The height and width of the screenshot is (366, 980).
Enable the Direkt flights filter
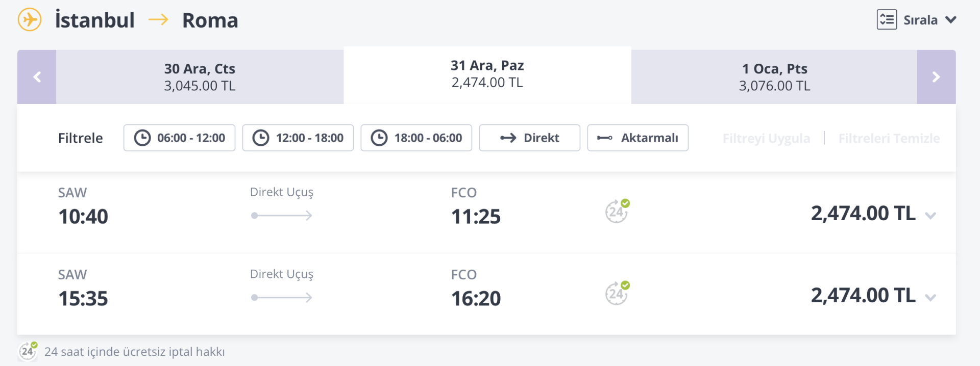tap(529, 138)
